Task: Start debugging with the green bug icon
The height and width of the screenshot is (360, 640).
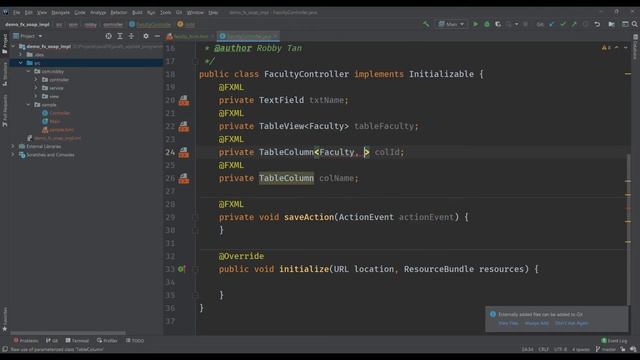Action: pos(487,24)
